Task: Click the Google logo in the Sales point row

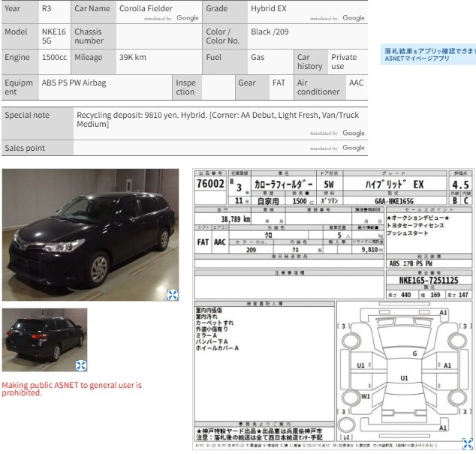Action: 354,148
